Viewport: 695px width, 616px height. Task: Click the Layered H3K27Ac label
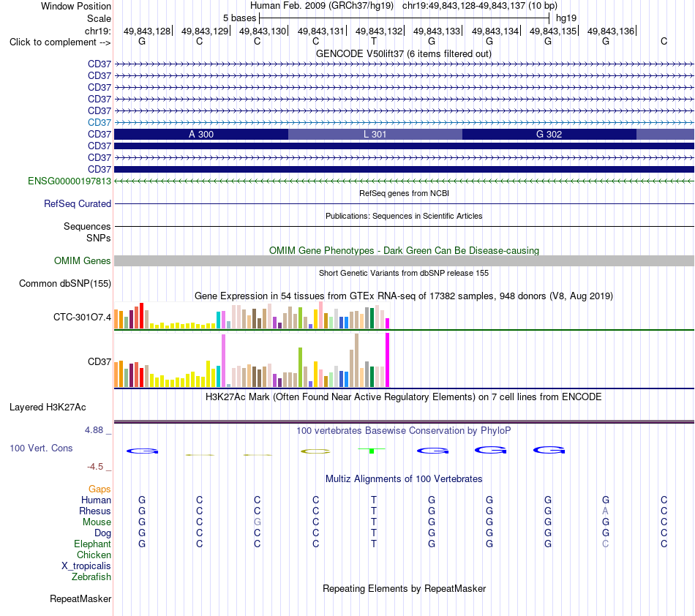pos(48,407)
